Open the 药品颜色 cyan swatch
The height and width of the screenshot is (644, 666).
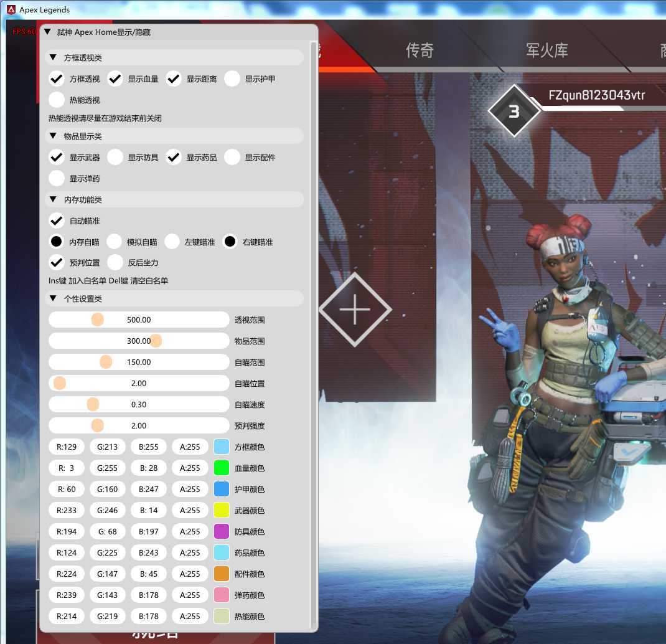pos(222,552)
